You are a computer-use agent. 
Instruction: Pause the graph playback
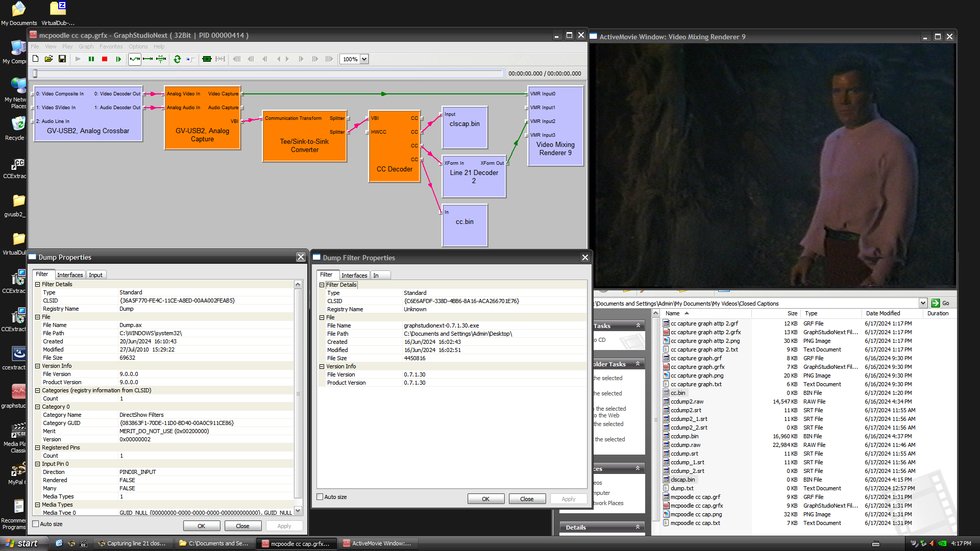(x=91, y=59)
